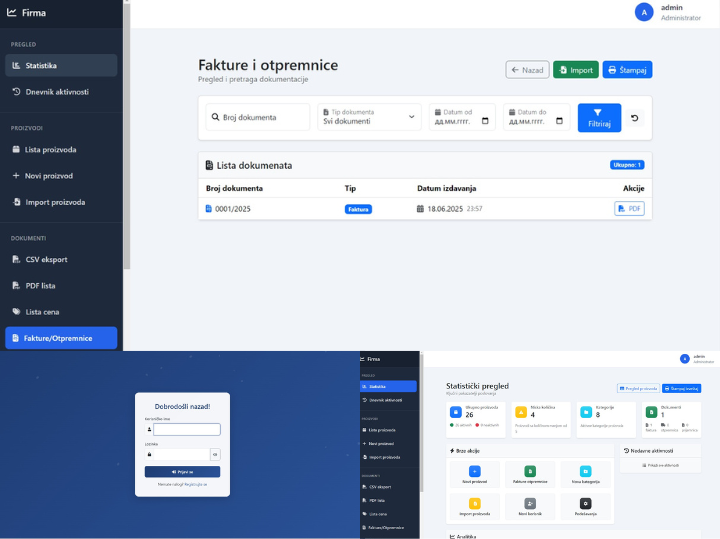Select Statistika in the small dashboard sidebar
Image resolution: width=720 pixels, height=539 pixels.
point(388,387)
